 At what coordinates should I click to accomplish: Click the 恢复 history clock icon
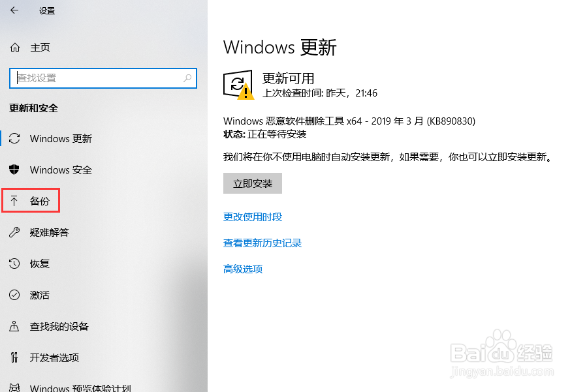pyautogui.click(x=14, y=264)
